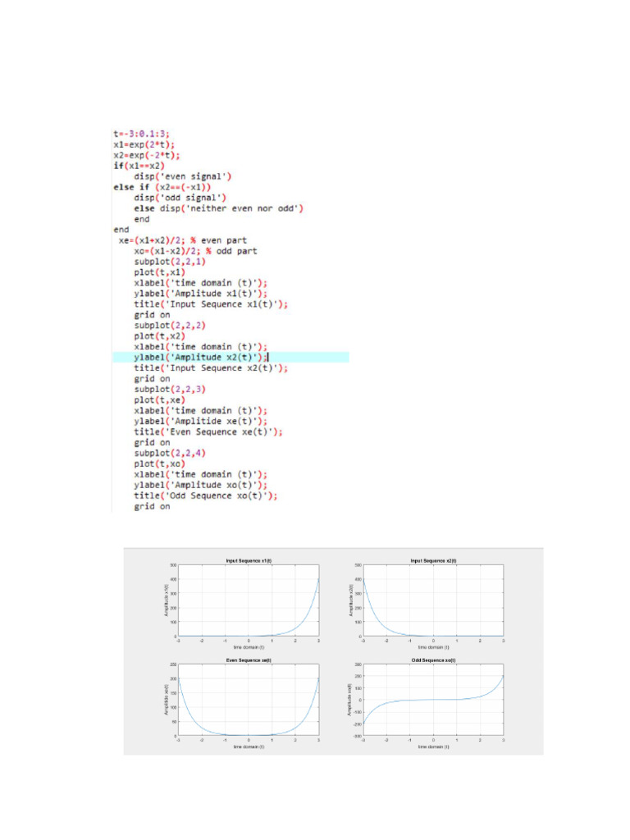Select the disp('odd signal') line
This screenshot has height=840, width=630.
[180, 198]
